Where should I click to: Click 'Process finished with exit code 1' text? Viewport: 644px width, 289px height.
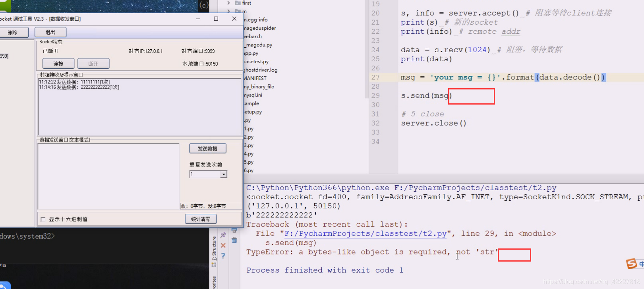(x=325, y=270)
